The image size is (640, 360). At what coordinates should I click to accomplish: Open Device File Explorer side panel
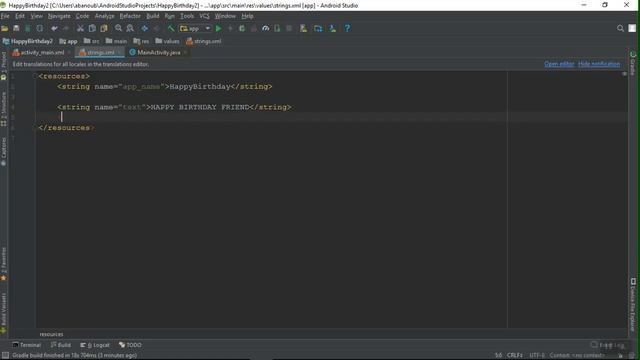[633, 304]
